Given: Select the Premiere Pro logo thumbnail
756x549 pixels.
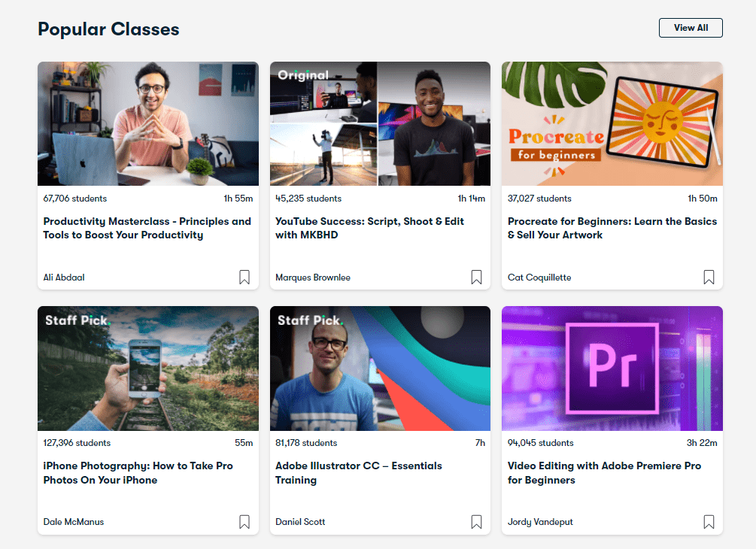Looking at the screenshot, I should [x=612, y=369].
